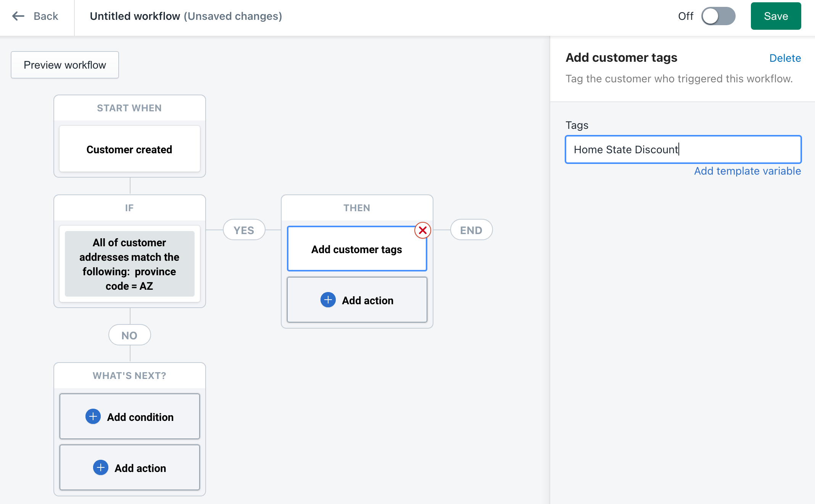The height and width of the screenshot is (504, 815).
Task: Click the THEN action block header
Action: (357, 208)
